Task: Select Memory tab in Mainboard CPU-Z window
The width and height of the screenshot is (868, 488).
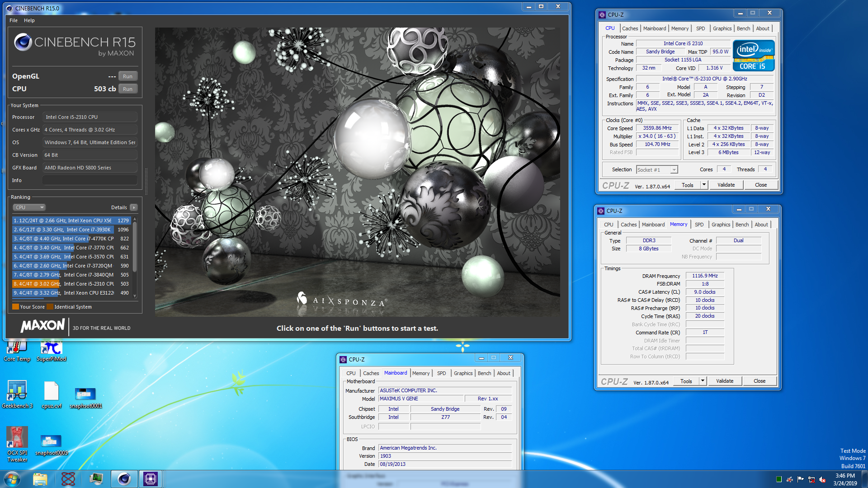Action: tap(421, 373)
